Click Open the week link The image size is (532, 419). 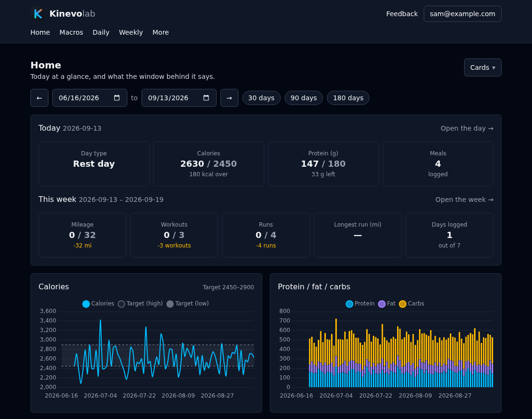[x=465, y=200]
